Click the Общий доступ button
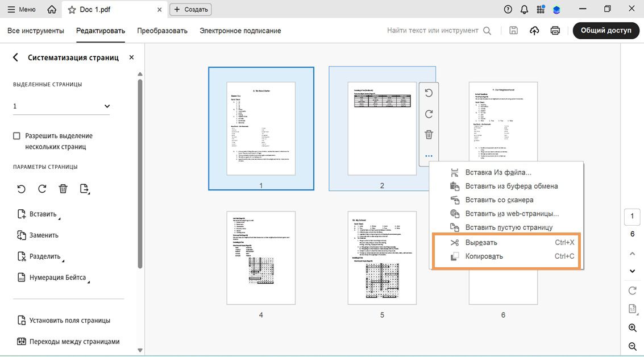 point(606,30)
